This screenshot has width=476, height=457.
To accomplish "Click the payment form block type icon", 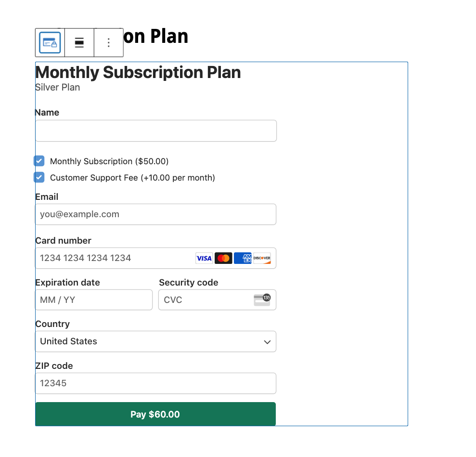I will (x=50, y=43).
